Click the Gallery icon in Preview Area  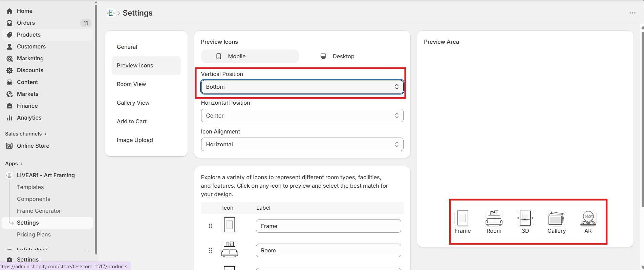click(556, 218)
